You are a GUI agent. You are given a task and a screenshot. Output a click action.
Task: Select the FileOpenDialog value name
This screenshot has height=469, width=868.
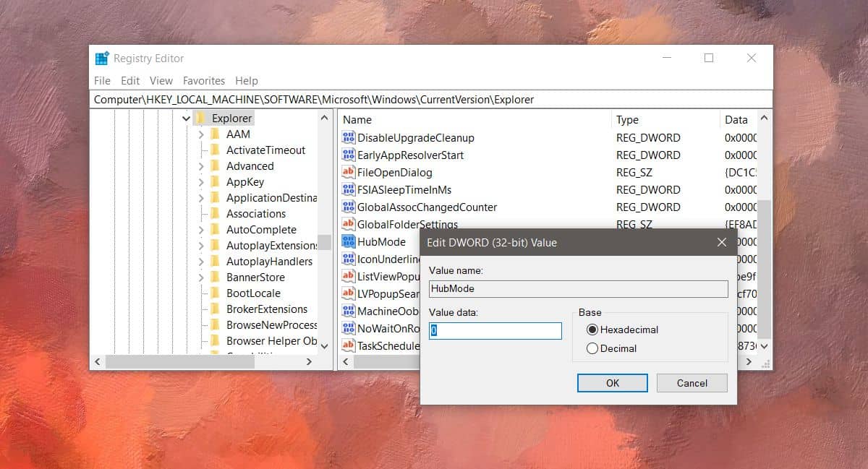pos(394,172)
